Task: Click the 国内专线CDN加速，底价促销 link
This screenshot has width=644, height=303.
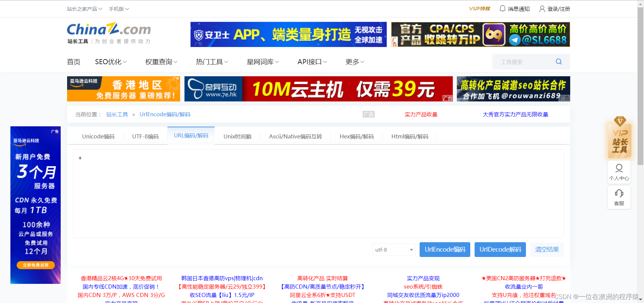Action: (121, 287)
